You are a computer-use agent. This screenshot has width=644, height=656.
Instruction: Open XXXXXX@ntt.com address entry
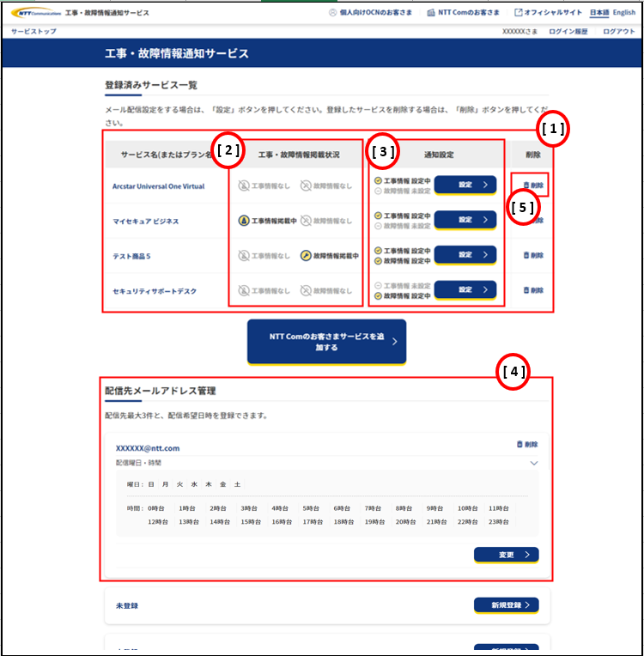pos(148,448)
